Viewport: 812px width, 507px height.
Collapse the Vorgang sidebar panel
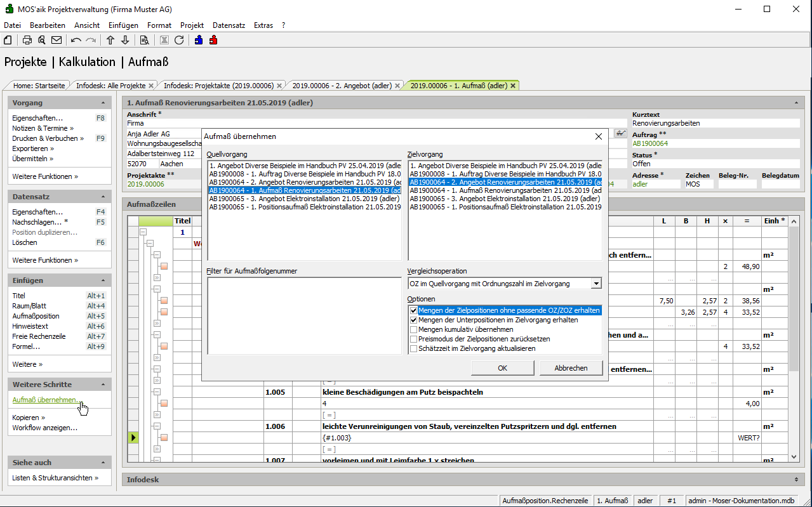click(103, 103)
